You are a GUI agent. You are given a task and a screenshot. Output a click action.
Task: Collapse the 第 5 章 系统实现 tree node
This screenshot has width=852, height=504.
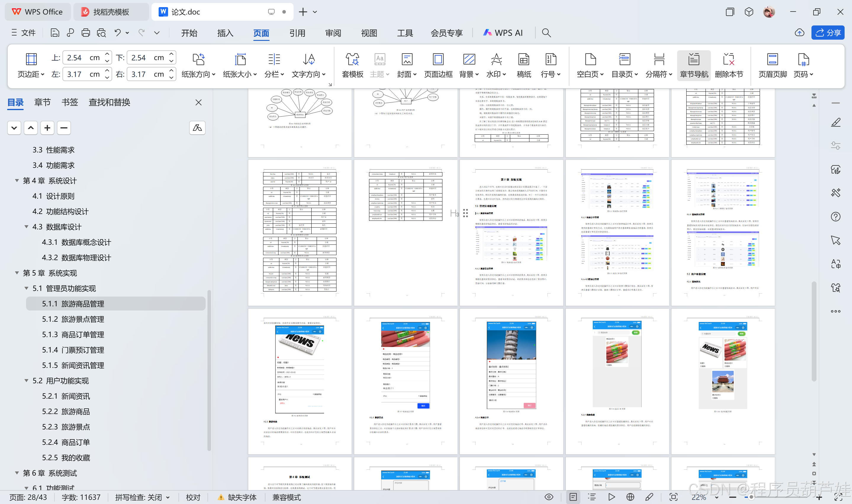click(17, 273)
